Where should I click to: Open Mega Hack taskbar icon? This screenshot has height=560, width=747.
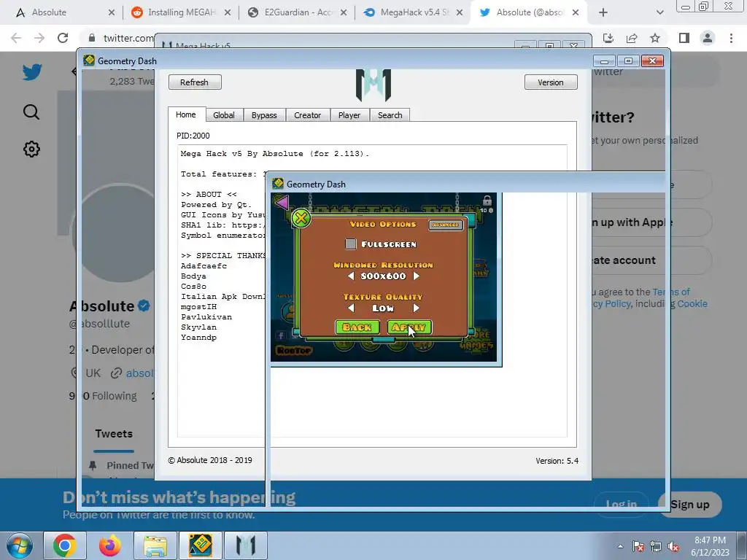click(x=245, y=545)
